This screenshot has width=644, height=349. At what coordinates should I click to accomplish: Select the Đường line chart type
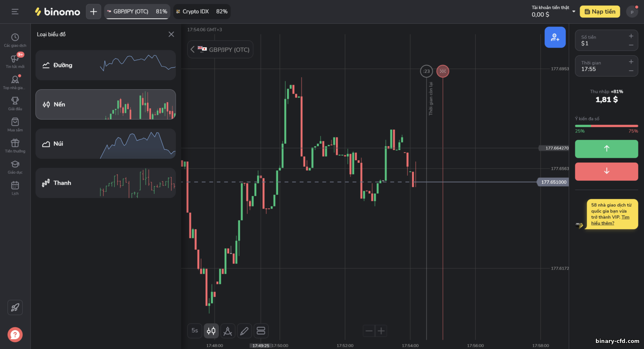coord(106,65)
